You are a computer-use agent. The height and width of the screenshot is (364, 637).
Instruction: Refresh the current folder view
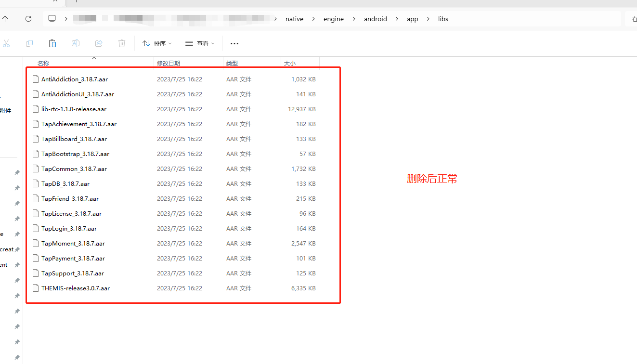[28, 19]
